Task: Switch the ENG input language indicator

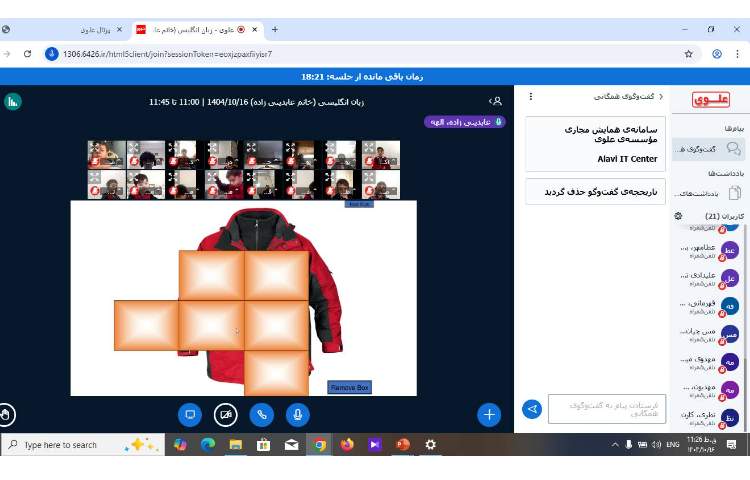Action: pos(673,445)
